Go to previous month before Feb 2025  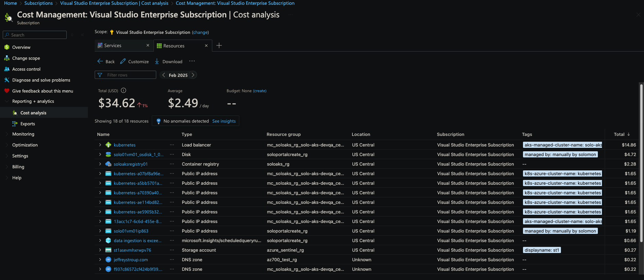point(164,75)
